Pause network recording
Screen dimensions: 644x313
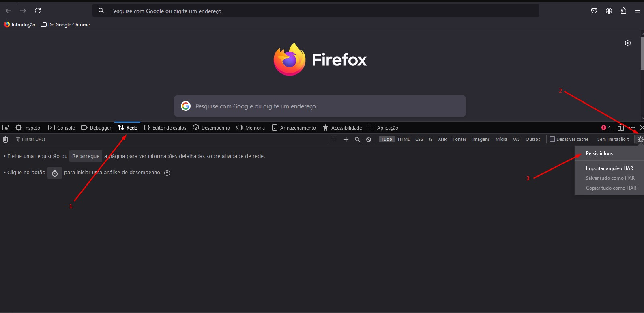click(x=335, y=139)
